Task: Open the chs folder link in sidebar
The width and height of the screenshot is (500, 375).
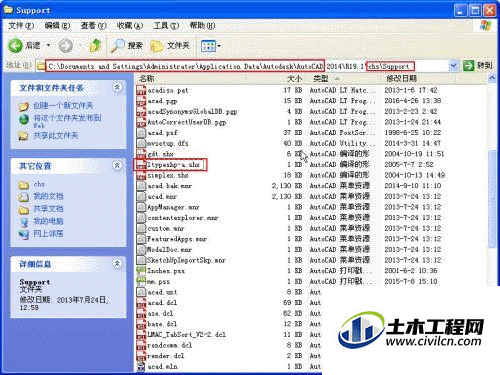Action: pyautogui.click(x=39, y=184)
